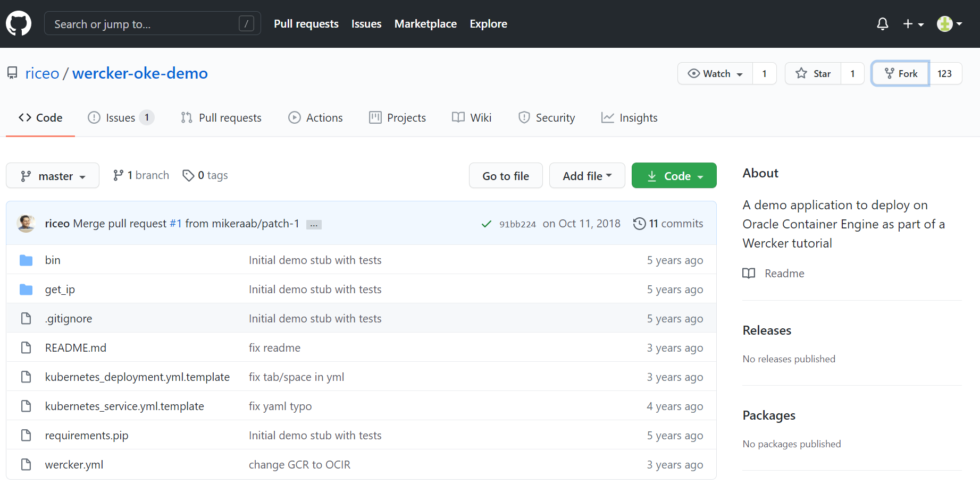Open the 'fix yaml typo' commit message
The image size is (980, 485).
(x=280, y=406)
